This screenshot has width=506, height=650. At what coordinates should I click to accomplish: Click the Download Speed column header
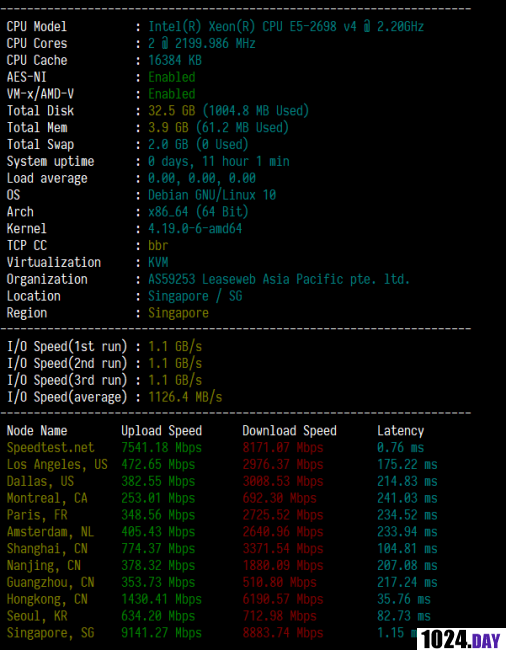pos(289,431)
